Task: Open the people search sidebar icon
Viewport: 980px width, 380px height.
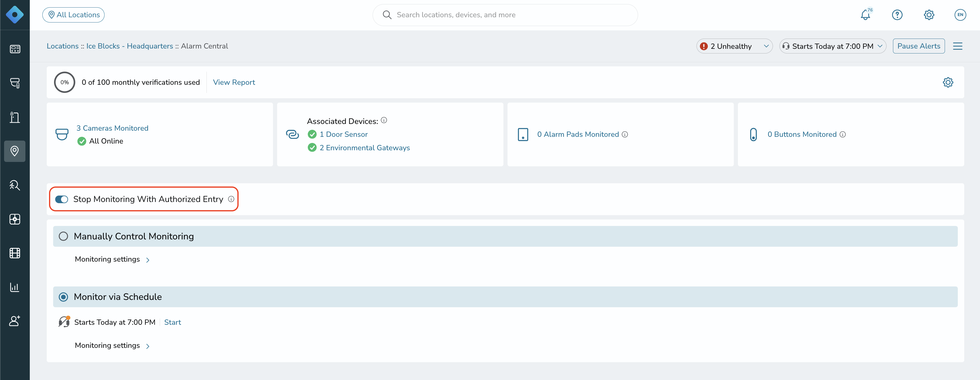Action: [x=15, y=185]
